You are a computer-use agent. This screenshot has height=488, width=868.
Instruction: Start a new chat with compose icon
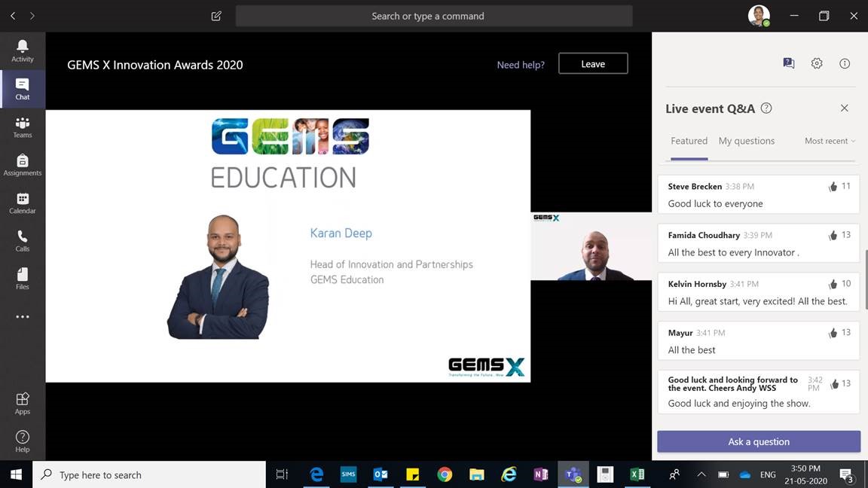tap(216, 16)
